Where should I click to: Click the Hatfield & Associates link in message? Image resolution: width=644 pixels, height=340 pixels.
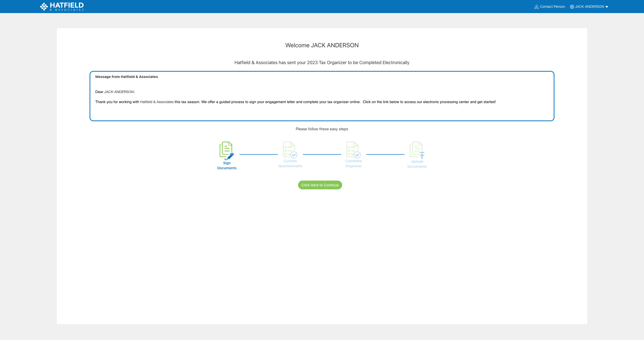pyautogui.click(x=157, y=102)
